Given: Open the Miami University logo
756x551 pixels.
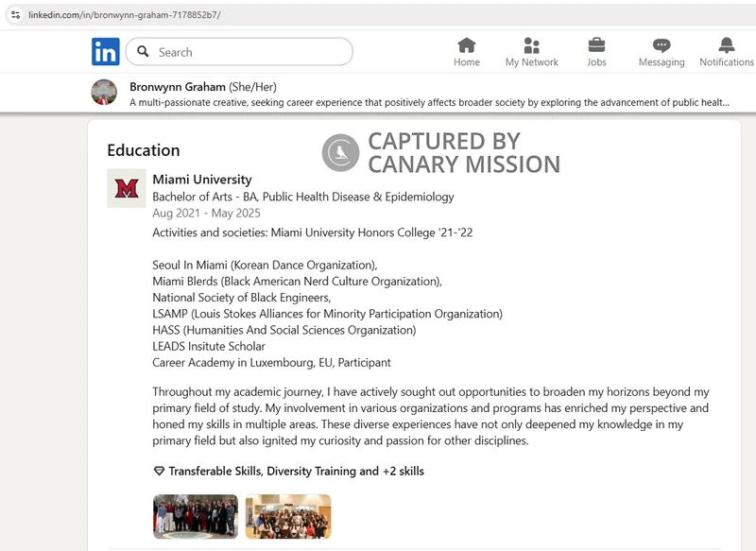Looking at the screenshot, I should (x=127, y=188).
